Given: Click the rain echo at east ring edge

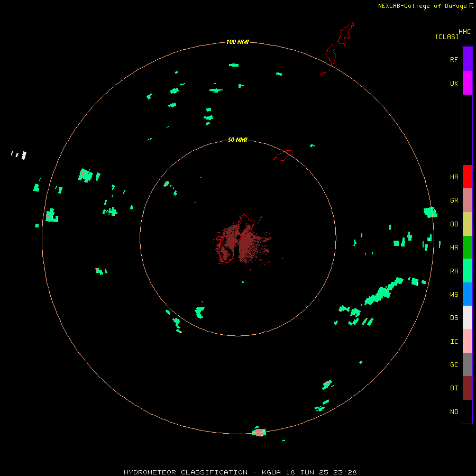Looking at the screenshot, I should [431, 212].
